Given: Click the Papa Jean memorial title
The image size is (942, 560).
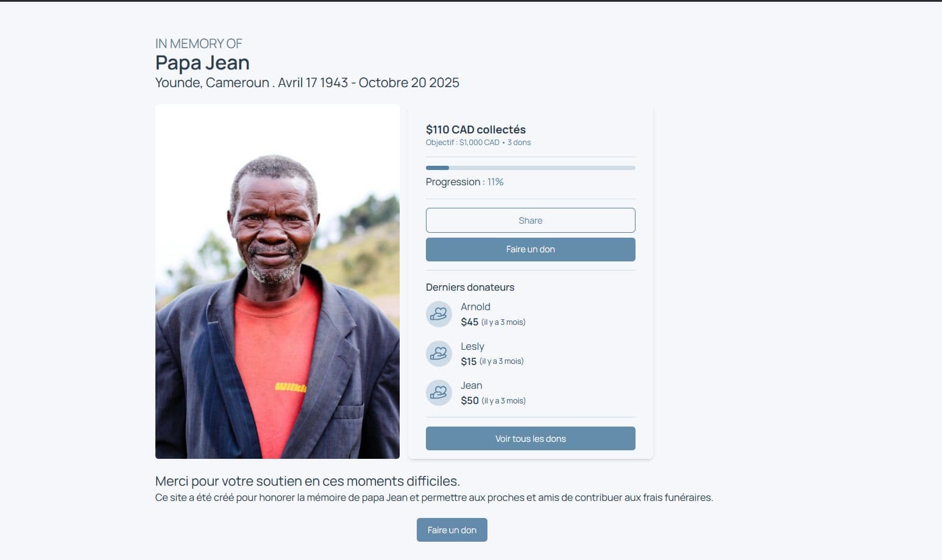Looking at the screenshot, I should click(x=202, y=63).
